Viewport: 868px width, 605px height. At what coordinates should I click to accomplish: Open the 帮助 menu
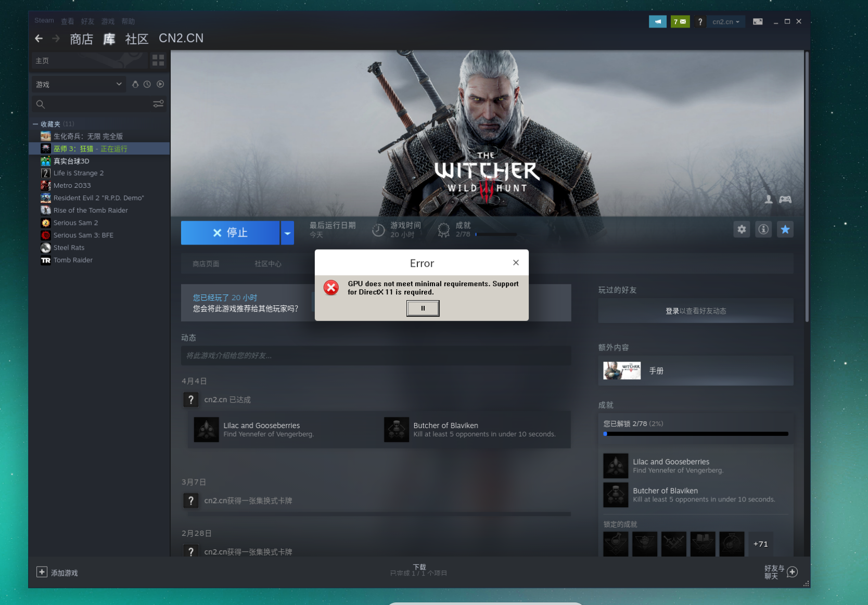click(x=128, y=21)
